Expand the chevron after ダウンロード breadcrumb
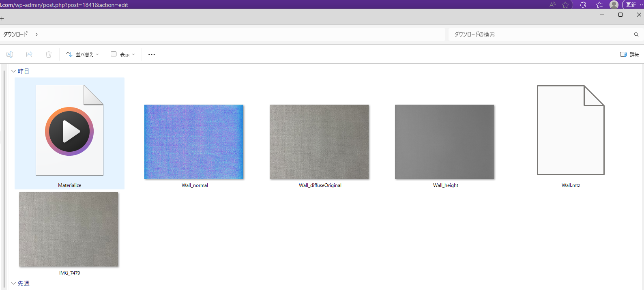The width and height of the screenshot is (644, 290). [x=36, y=34]
